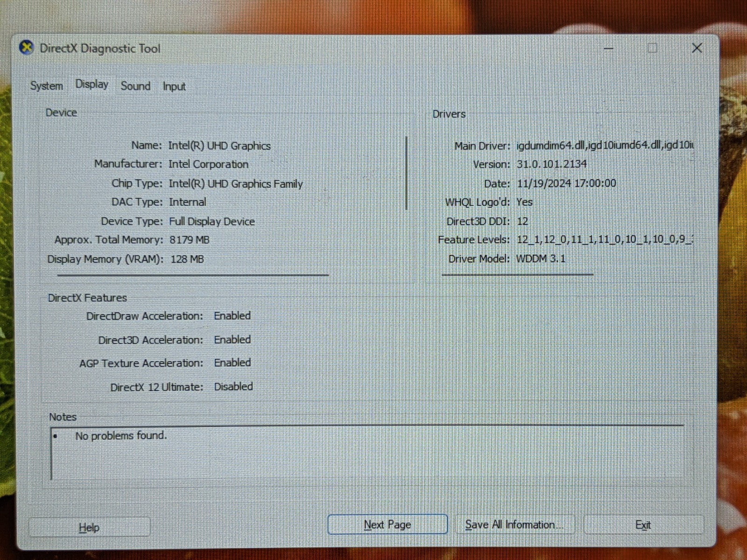Click the Main Driver file list value
Screen dimensions: 747x560
coord(604,145)
